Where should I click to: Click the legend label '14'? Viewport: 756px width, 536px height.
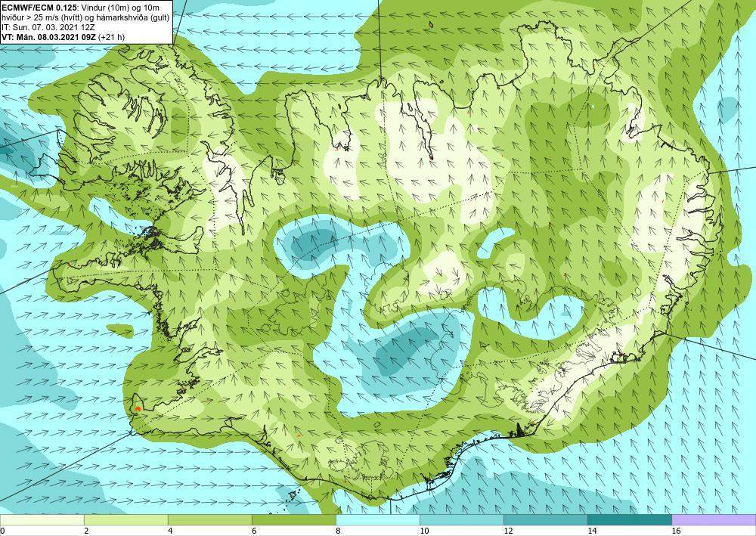(592, 531)
